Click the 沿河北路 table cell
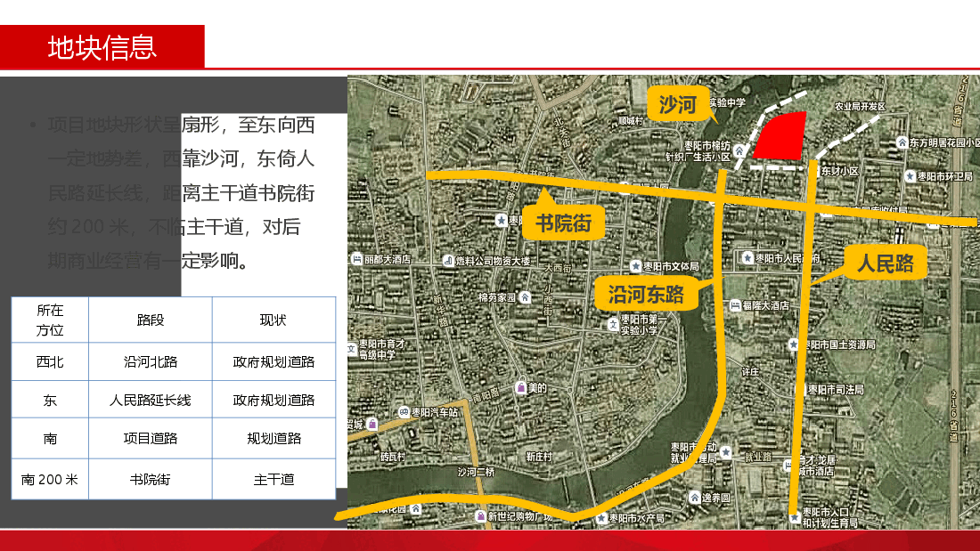 [x=150, y=361]
